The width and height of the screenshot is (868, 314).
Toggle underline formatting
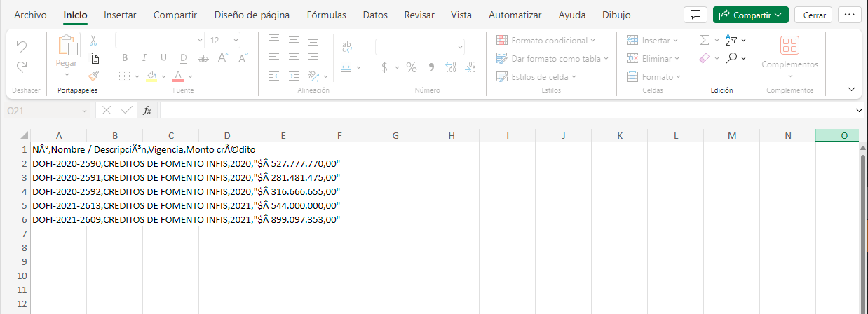(x=163, y=58)
